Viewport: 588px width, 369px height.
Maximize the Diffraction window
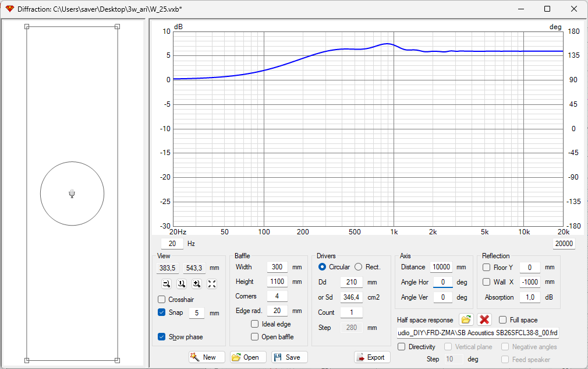point(547,9)
